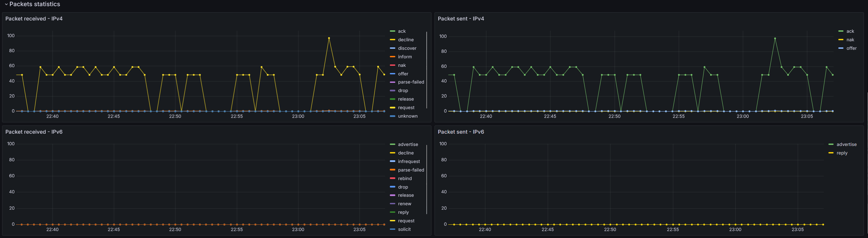The height and width of the screenshot is (238, 868).
Task: Click the "Packet sent - IPv6" panel title
Action: [461, 132]
